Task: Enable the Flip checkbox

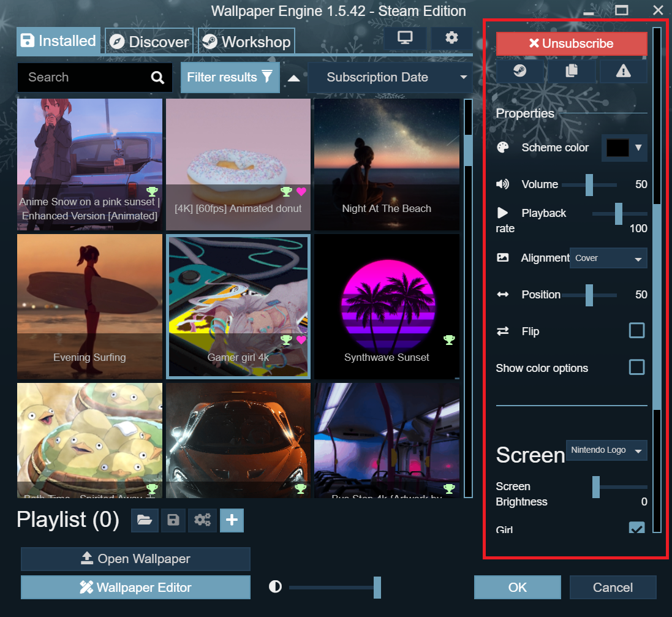Action: (x=636, y=331)
